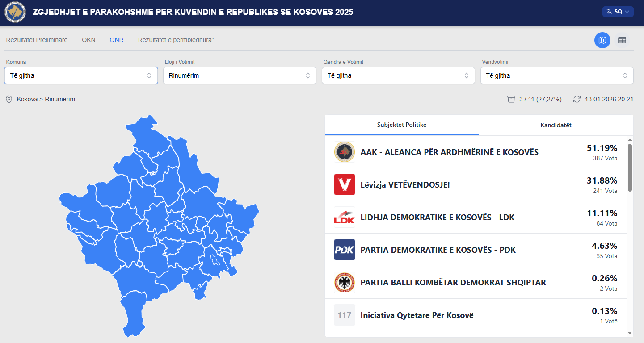Open the Lloji i Votimit dropdown
Image resolution: width=644 pixels, height=343 pixels.
tap(240, 75)
